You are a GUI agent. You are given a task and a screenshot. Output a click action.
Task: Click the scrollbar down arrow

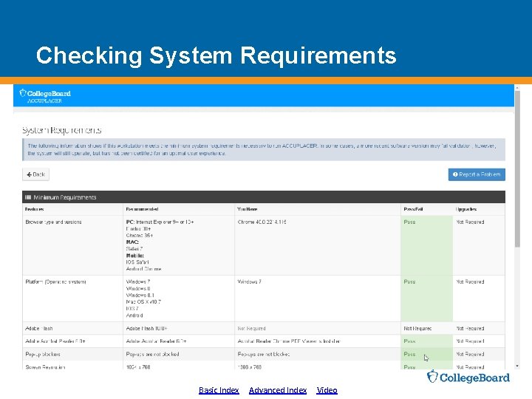coord(517,366)
